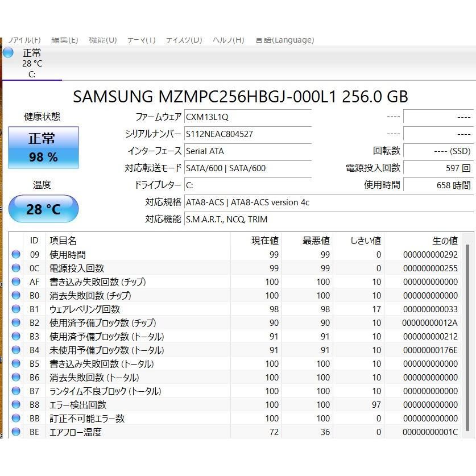Click the 正常 98% health status badge

43,148
